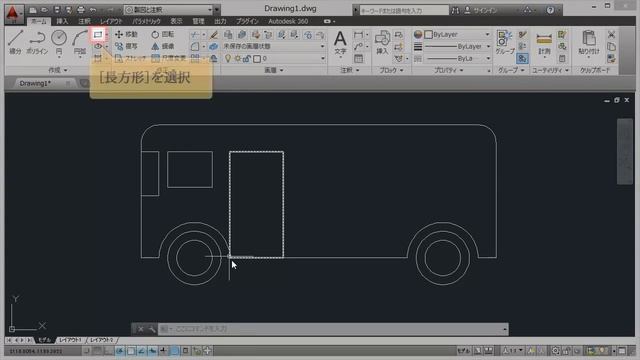Screen dimensions: 640x360
Task: Select the Erase pencil-eraser icon
Action: point(213,35)
